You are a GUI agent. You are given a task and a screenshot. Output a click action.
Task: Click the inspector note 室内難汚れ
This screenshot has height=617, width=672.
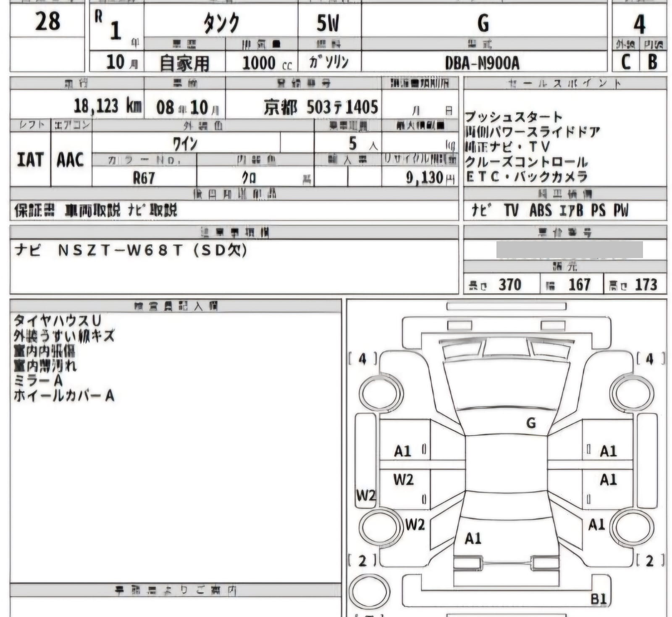coord(45,366)
